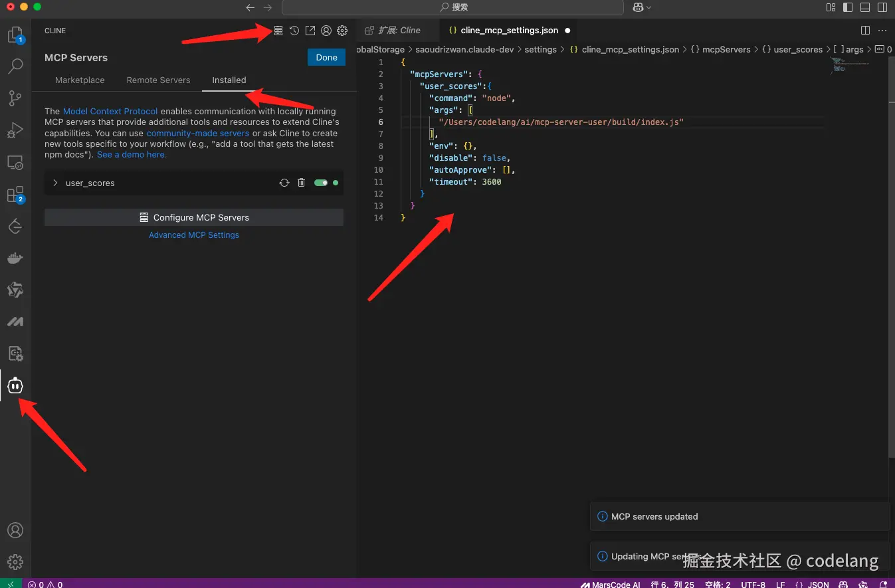Go back with the left navigation arrow
This screenshot has height=588, width=895.
[x=250, y=7]
